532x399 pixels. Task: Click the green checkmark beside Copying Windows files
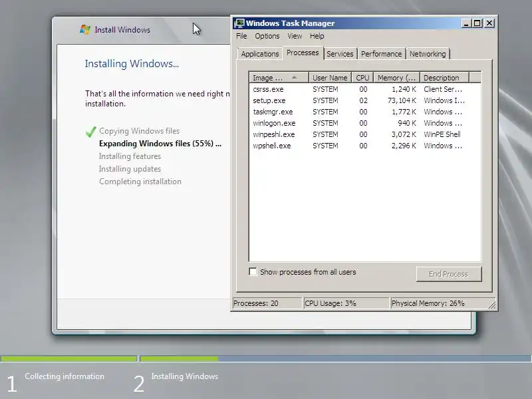pos(90,132)
